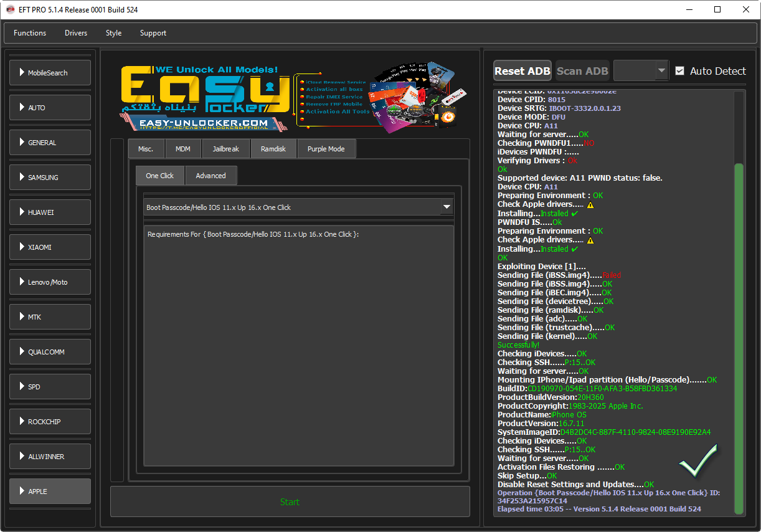The image size is (761, 532).
Task: Click the 'Sending File (trustcache)' log line
Action: pyautogui.click(x=556, y=327)
